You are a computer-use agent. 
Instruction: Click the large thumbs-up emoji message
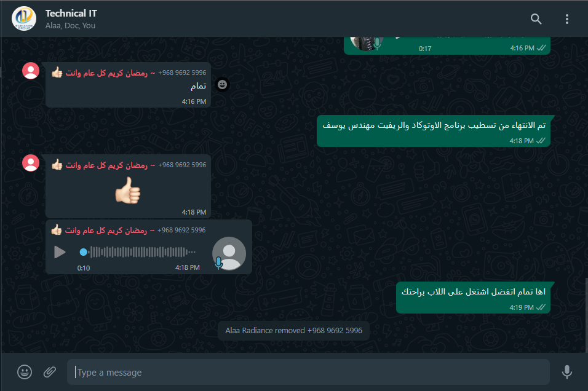point(128,191)
